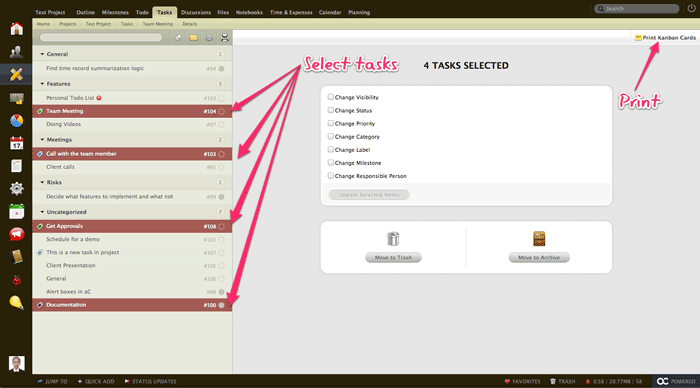Check the Change Visibility checkbox
Viewport: 700px width, 388px height.
click(331, 97)
